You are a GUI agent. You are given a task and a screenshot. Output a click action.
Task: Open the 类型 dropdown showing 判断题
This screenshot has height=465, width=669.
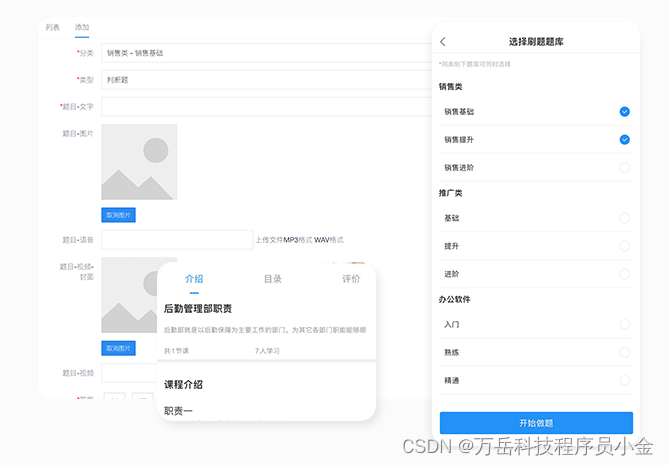[x=267, y=80]
